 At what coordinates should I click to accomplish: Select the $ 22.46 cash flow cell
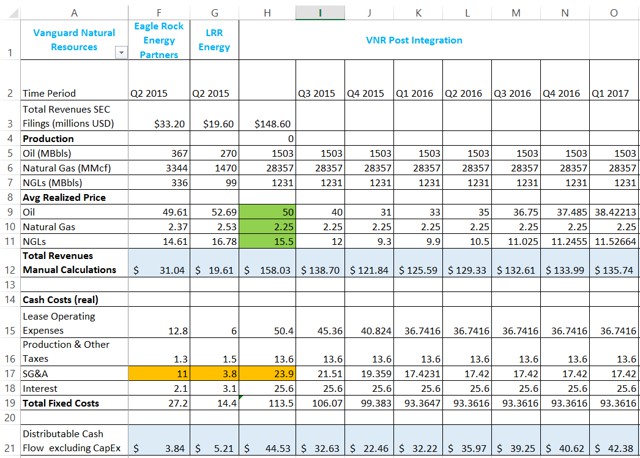(x=369, y=441)
